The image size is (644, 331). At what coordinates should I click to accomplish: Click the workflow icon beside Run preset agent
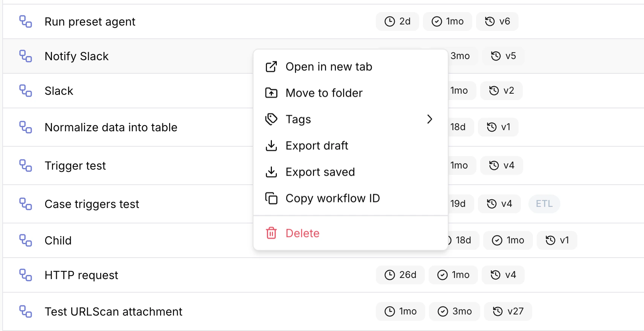click(x=26, y=22)
